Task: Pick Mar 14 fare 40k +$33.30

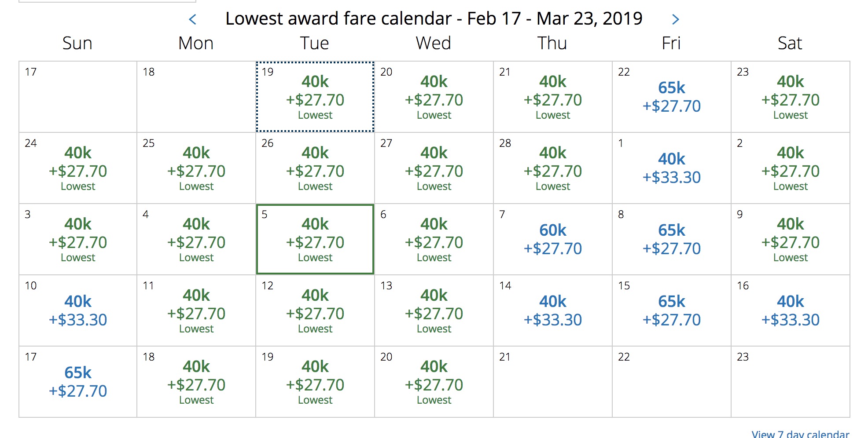Action: [553, 311]
